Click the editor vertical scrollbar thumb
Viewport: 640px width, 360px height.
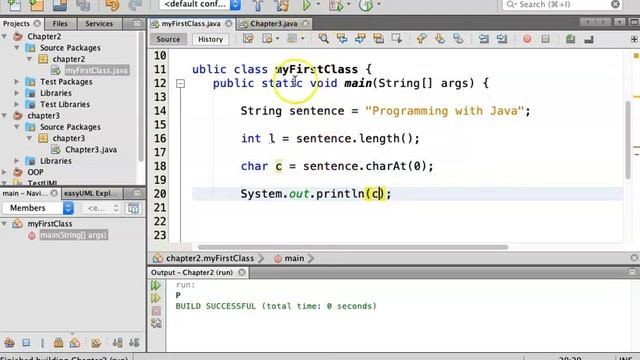click(628, 140)
